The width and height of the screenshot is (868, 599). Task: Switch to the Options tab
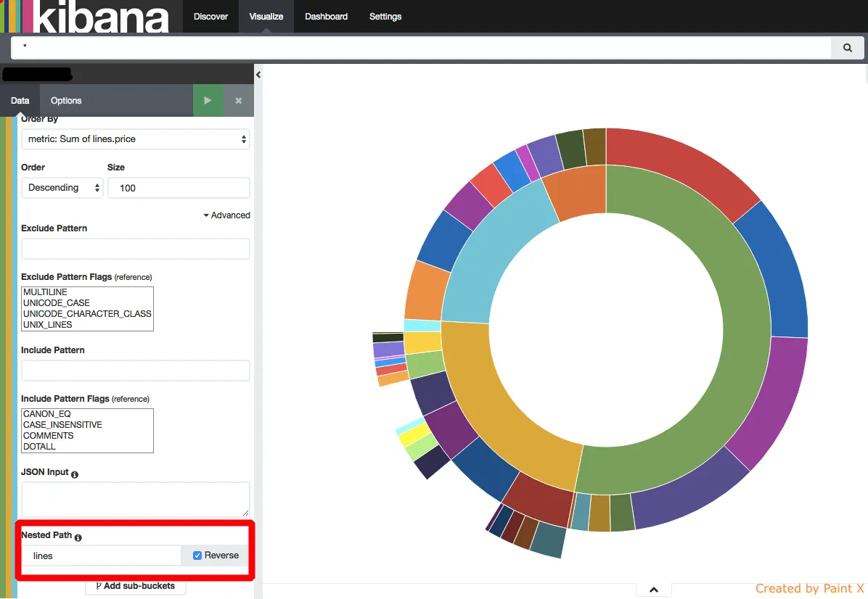pos(66,101)
